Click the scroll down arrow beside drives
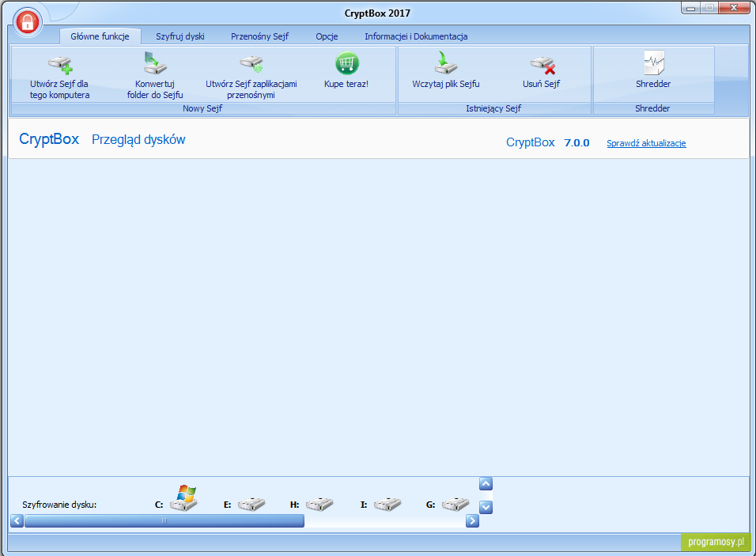756x556 pixels. [x=486, y=507]
